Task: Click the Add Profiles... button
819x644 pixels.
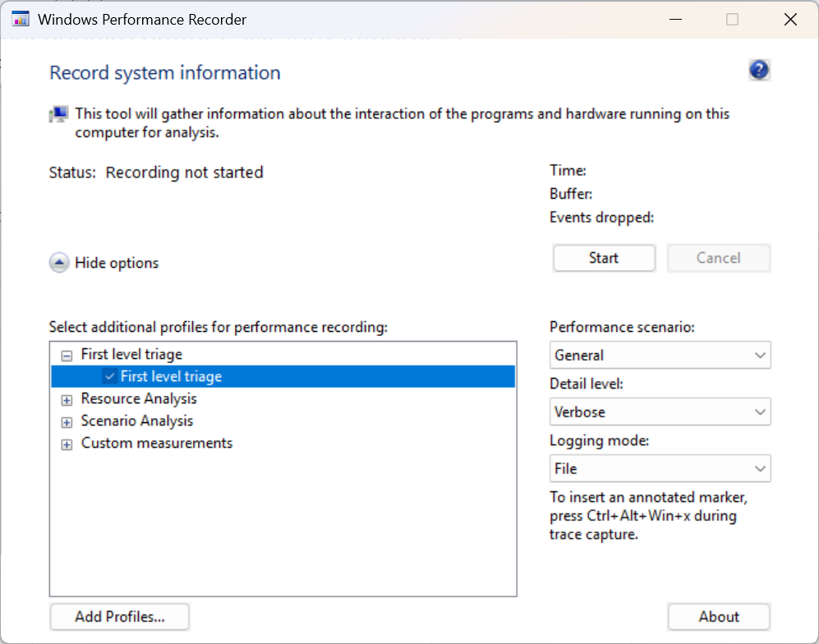Action: (x=120, y=617)
